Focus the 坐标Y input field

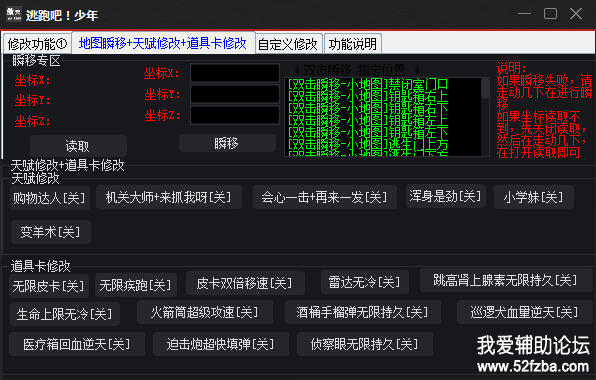(235, 94)
